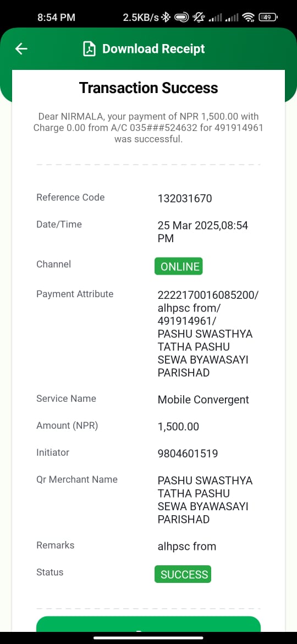Select the amount value 1,500.00
Screen dimensions: 297x644
[x=178, y=427]
